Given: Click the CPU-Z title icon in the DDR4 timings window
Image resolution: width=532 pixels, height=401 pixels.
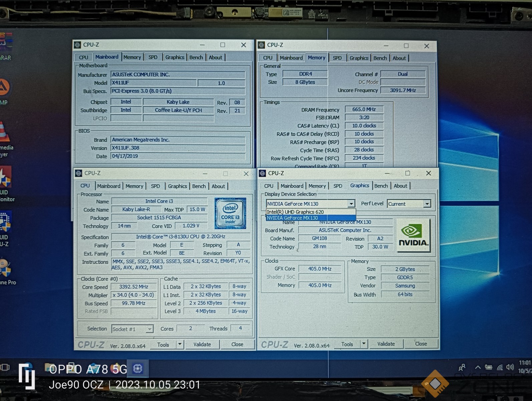Looking at the screenshot, I should pyautogui.click(x=262, y=45).
